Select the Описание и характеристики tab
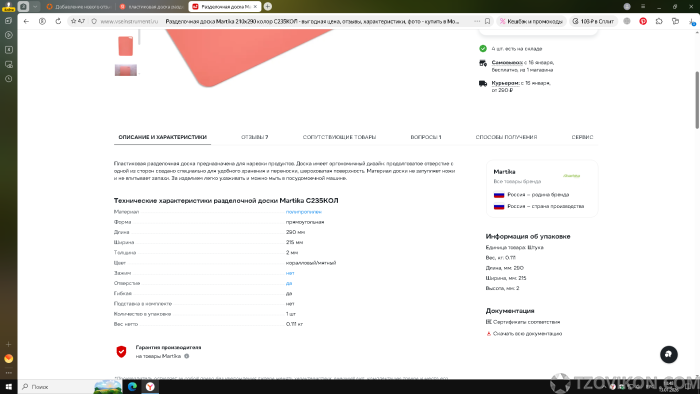Viewport: 700px width, 394px height. (x=162, y=137)
